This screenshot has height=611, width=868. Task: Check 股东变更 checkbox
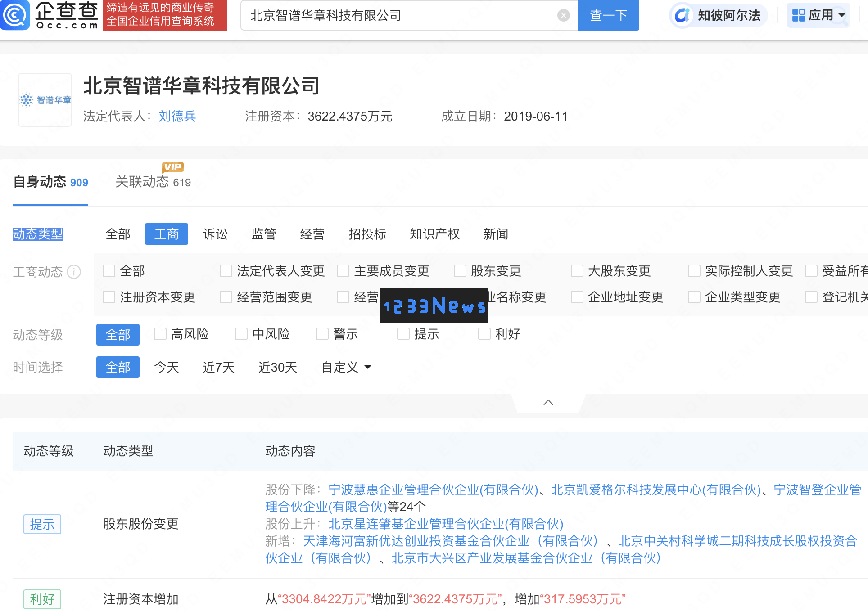click(x=460, y=271)
